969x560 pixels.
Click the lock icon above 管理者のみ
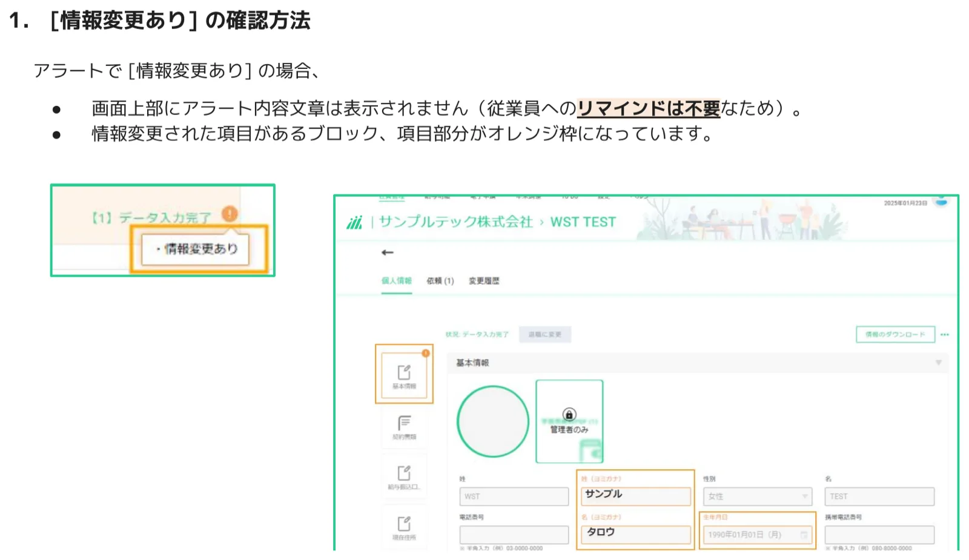pos(569,415)
